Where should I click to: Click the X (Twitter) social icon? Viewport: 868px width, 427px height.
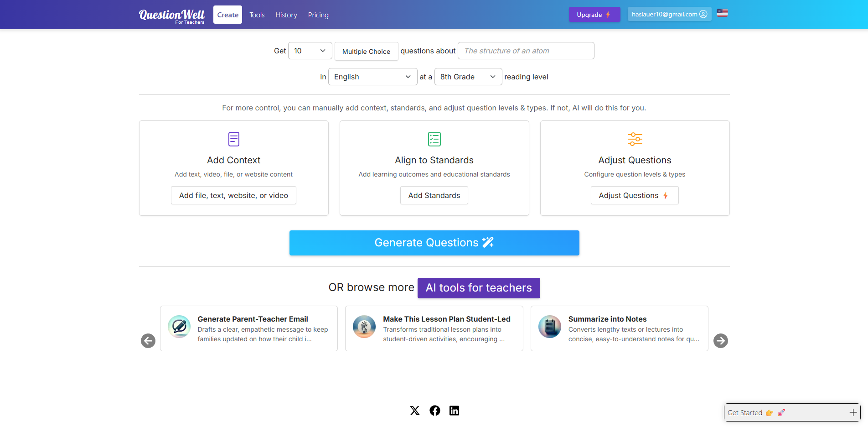[x=414, y=411]
